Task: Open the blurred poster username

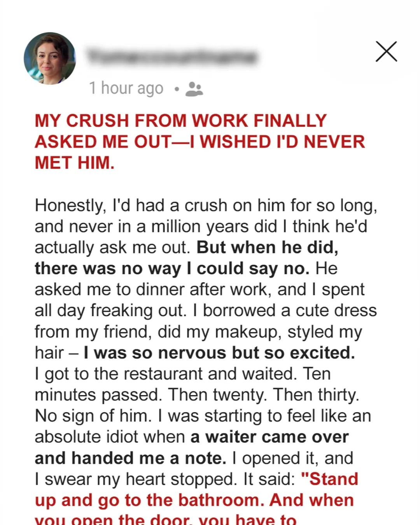Action: [x=171, y=57]
